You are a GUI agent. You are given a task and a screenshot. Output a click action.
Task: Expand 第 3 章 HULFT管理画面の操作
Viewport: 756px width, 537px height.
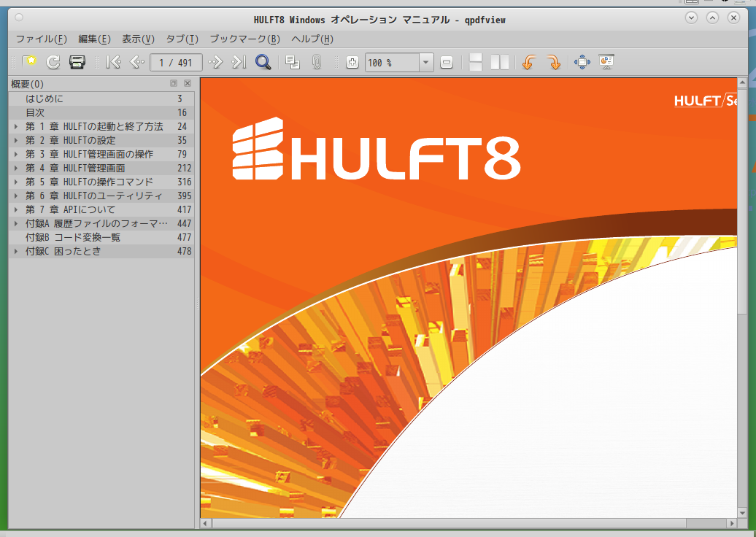(16, 154)
